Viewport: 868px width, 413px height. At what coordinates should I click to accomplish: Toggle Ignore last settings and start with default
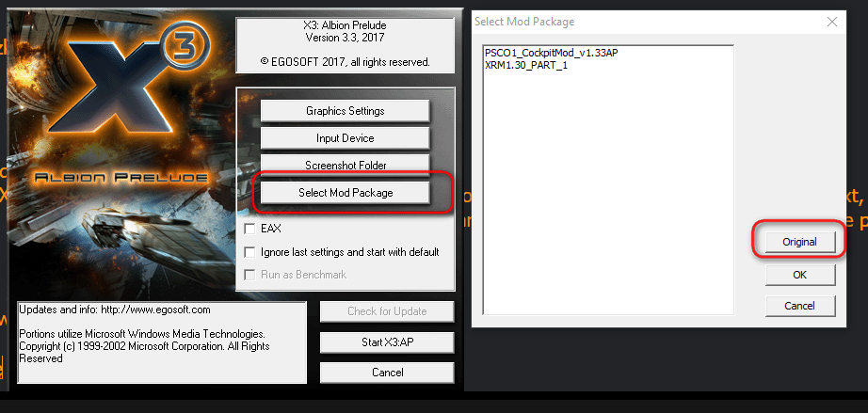(x=249, y=252)
